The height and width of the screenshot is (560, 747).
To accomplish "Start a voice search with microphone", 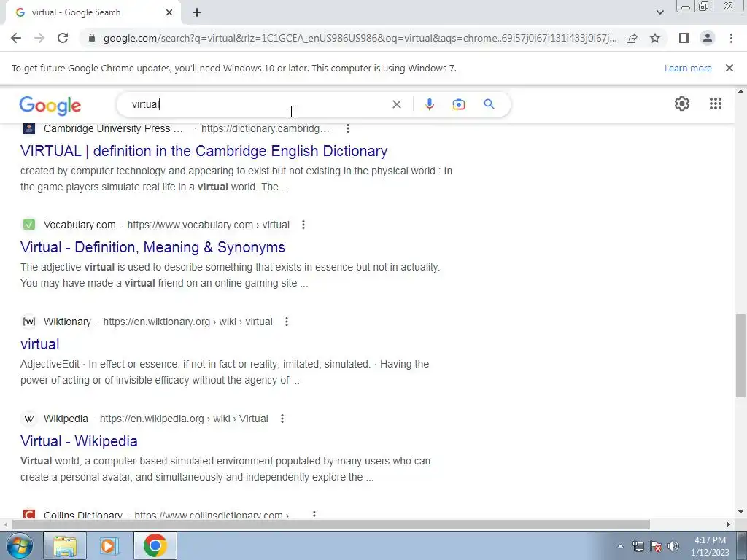I will pos(429,104).
